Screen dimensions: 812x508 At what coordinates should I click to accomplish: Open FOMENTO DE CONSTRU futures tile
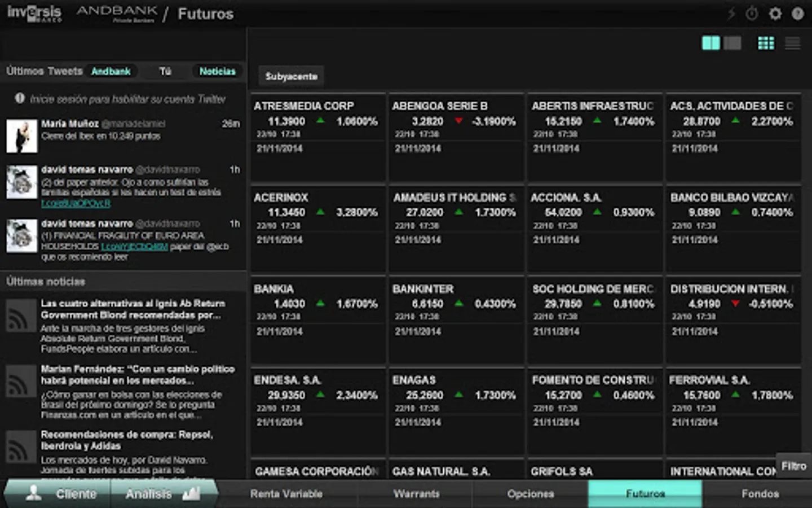(x=594, y=411)
